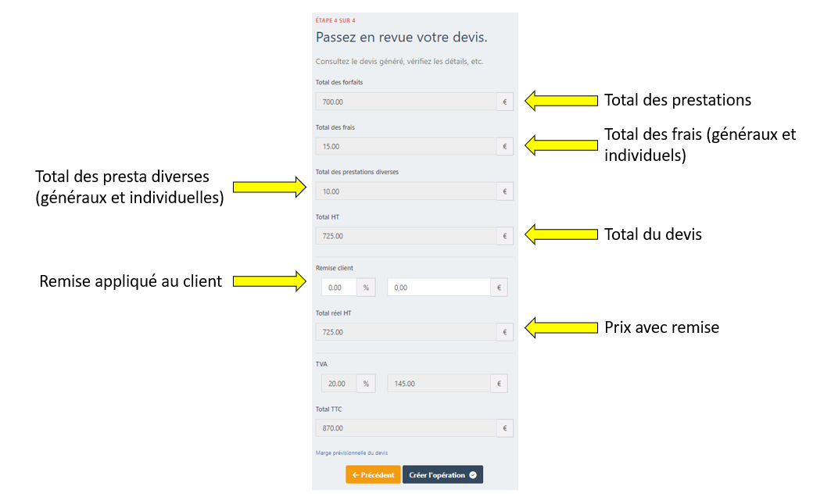
Task: Click the percent symbol next to Remise client
Action: point(366,288)
